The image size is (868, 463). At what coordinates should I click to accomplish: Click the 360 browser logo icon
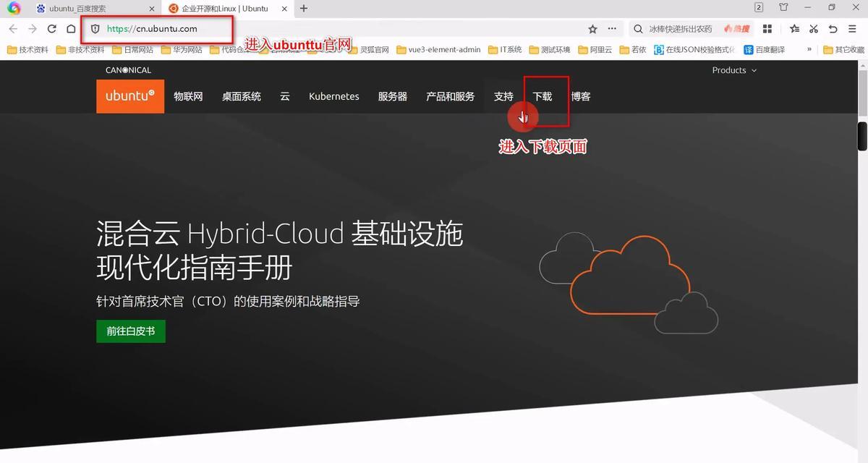coord(14,8)
